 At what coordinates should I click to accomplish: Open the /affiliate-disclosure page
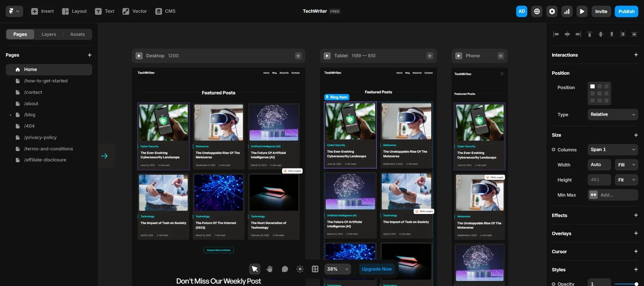49,160
